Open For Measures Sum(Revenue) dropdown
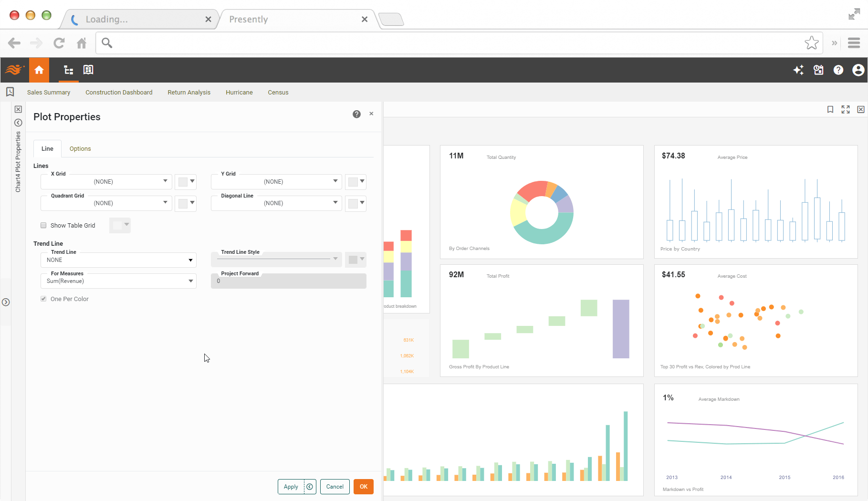 (118, 281)
